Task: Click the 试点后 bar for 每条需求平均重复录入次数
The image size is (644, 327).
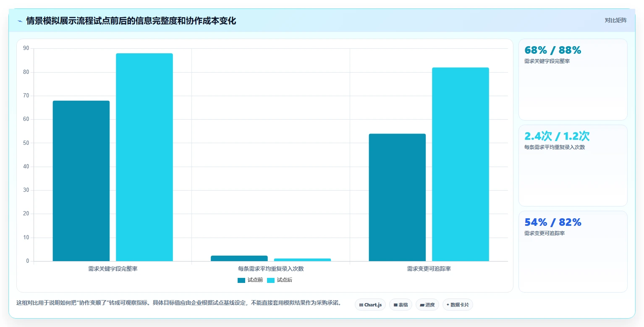Action: (x=302, y=260)
